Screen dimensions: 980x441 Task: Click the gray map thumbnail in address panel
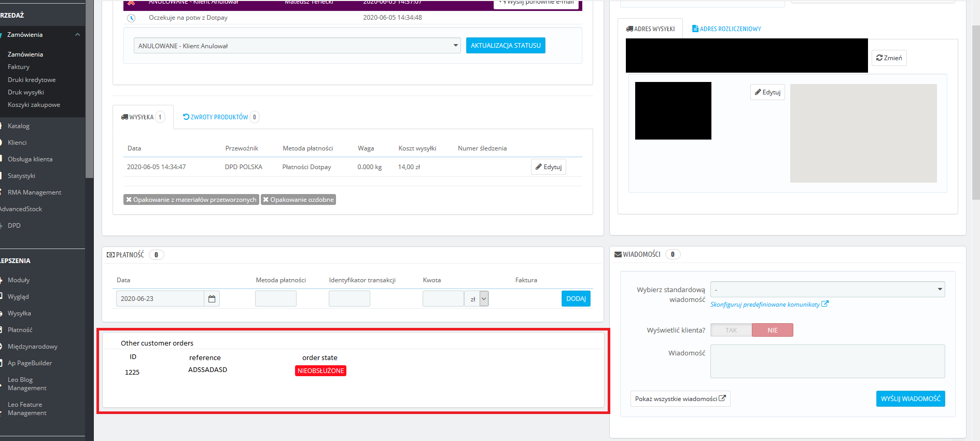[863, 133]
